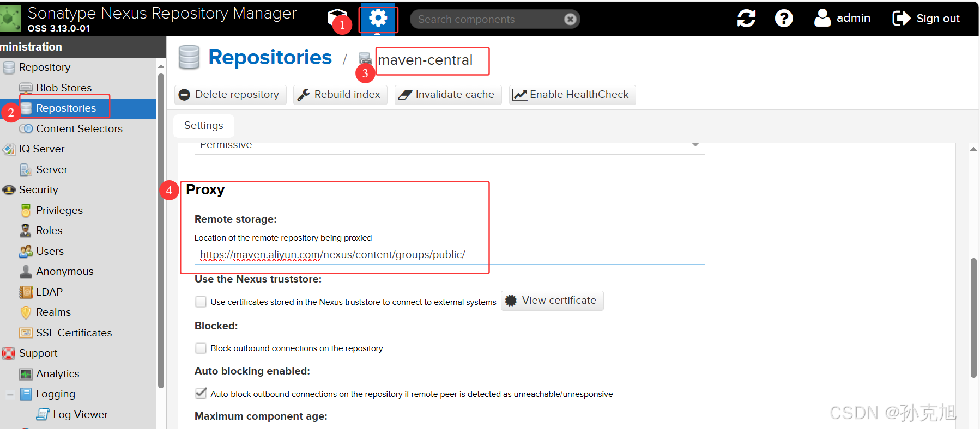Image resolution: width=980 pixels, height=429 pixels.
Task: Check Block outbound connections checkbox
Action: point(201,348)
